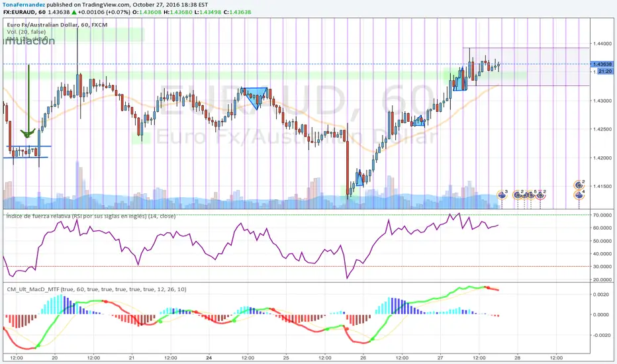Image resolution: width=617 pixels, height=364 pixels.
Task: Click the green up-arrow change indicator in header
Action: [x=73, y=12]
